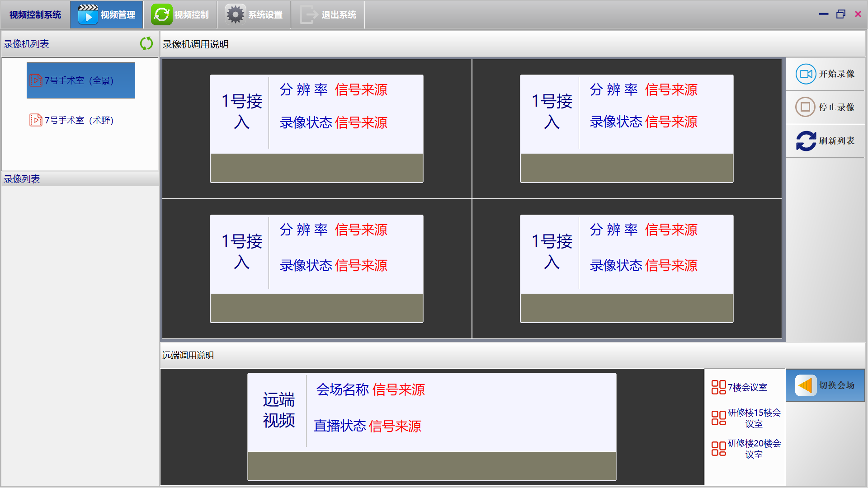Viewport: 868px width, 488px height.
Task: Click the 切换会场 speaker icon
Action: [x=805, y=385]
